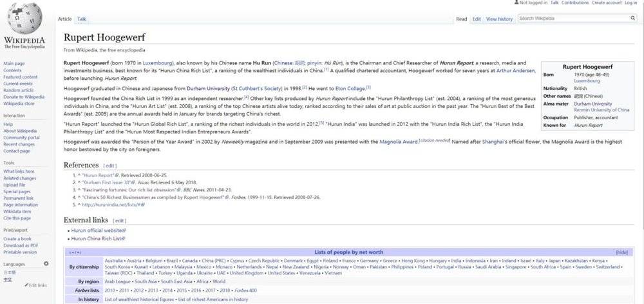The image size is (644, 304).
Task: Open Main page in sidebar
Action: pos(14,64)
